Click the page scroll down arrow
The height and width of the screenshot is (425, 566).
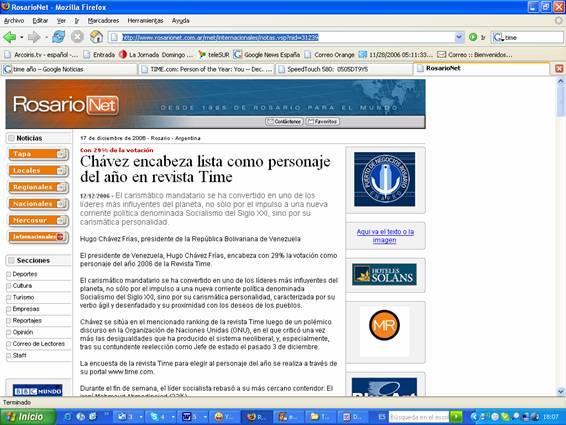click(561, 391)
